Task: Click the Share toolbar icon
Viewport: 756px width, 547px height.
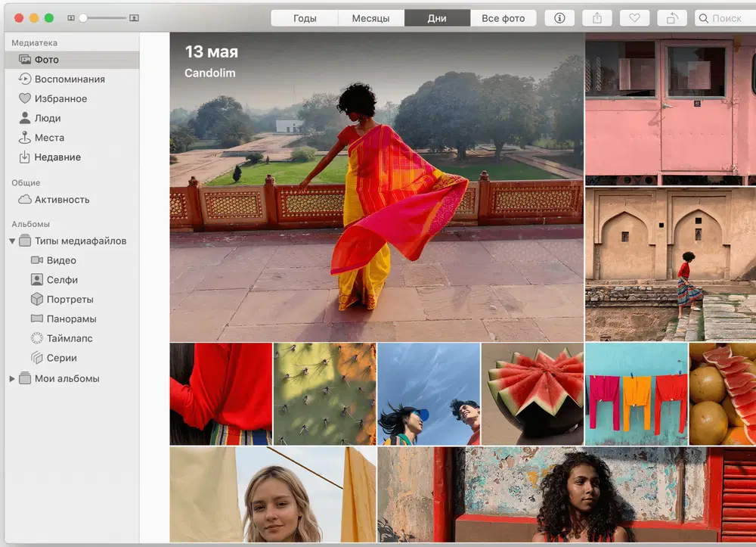Action: tap(597, 18)
